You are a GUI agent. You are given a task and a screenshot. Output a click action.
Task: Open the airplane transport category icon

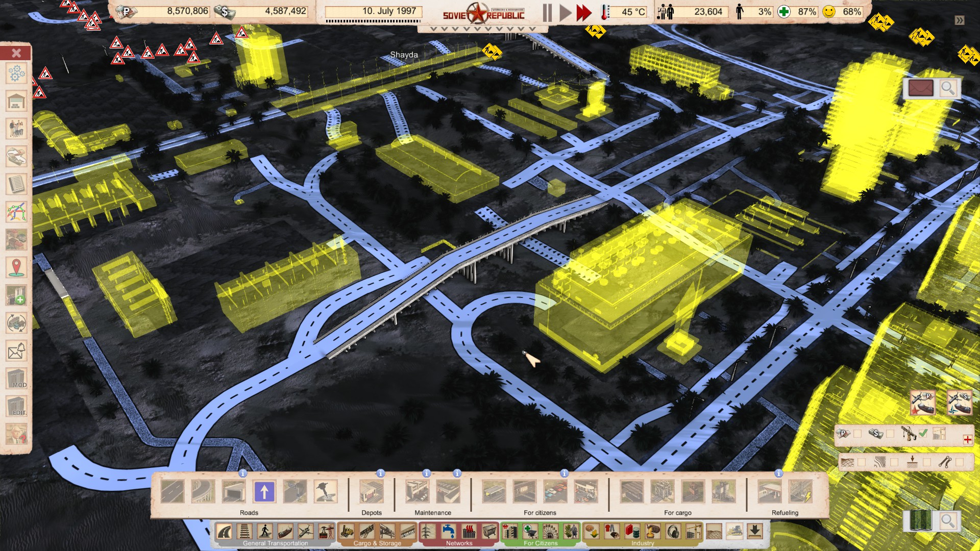(x=306, y=532)
